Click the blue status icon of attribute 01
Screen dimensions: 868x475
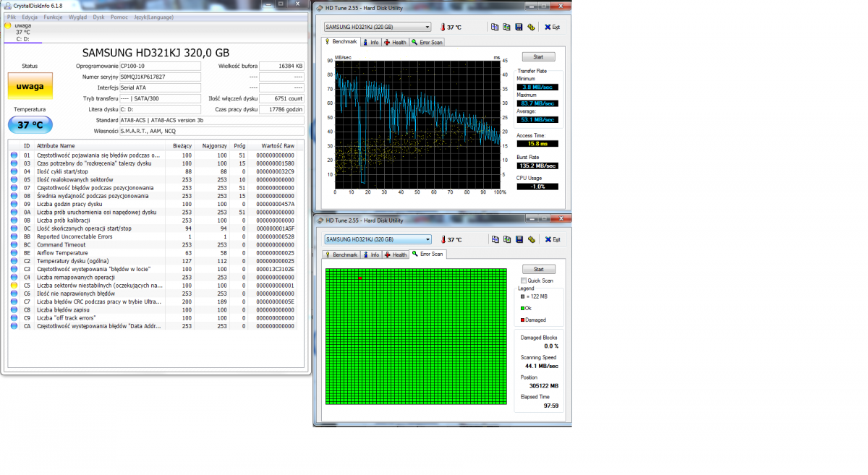pyautogui.click(x=14, y=155)
